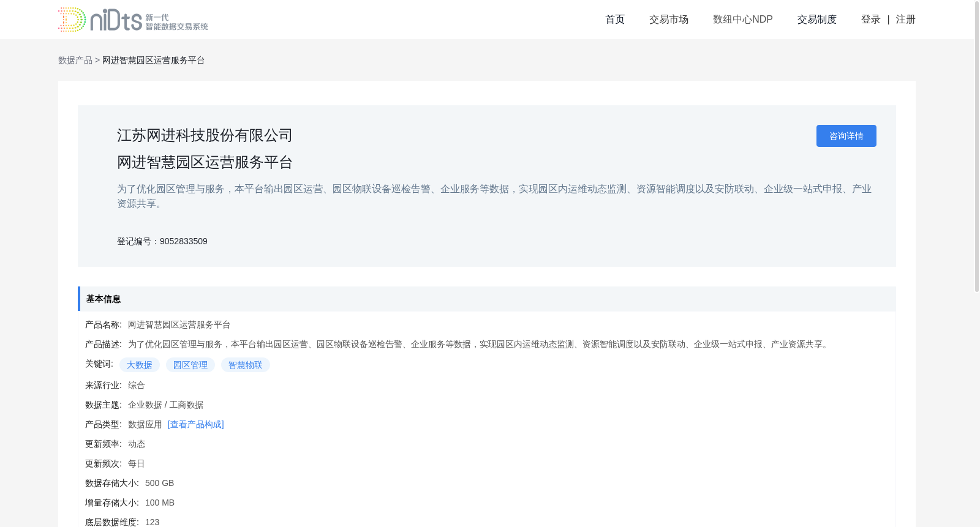Click the 登记编号：9052833509 text
This screenshot has width=980, height=527.
(x=162, y=241)
